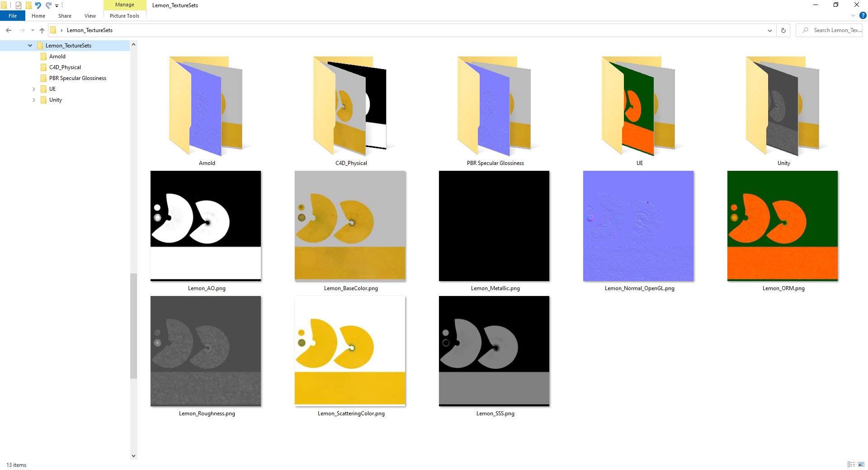Select the Lemon_ScatteringColor.png thumbnail
This screenshot has height=470, width=868.
[350, 351]
